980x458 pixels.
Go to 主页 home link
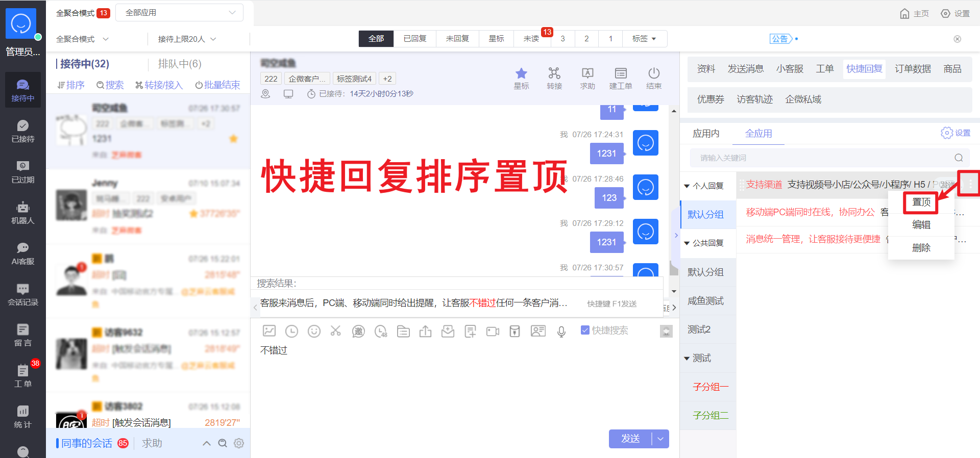click(914, 14)
